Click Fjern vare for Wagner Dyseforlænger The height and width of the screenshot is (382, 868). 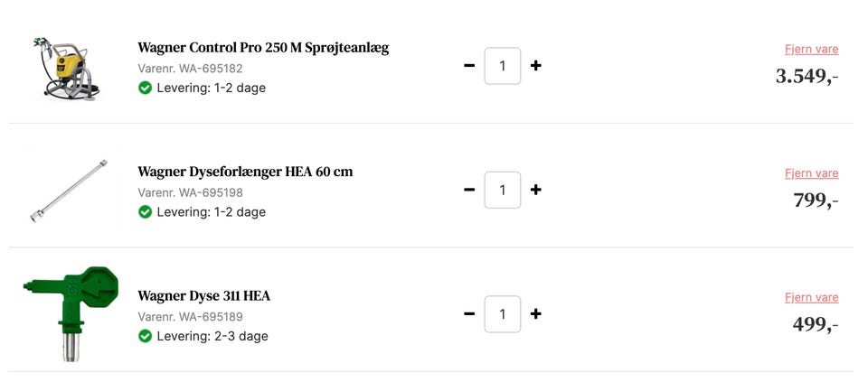click(811, 173)
